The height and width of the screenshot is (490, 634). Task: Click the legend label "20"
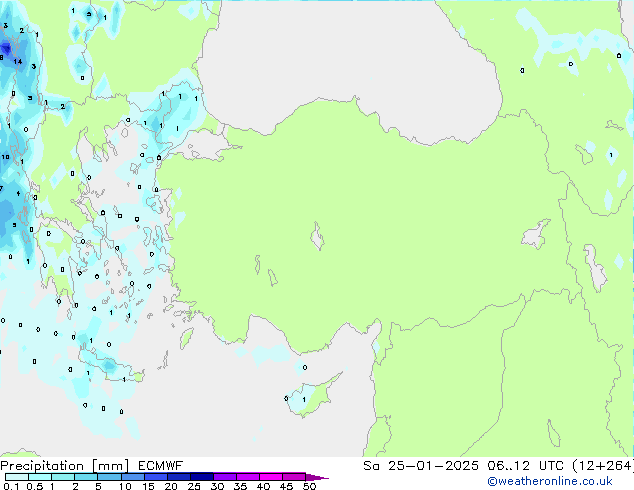pos(171,486)
